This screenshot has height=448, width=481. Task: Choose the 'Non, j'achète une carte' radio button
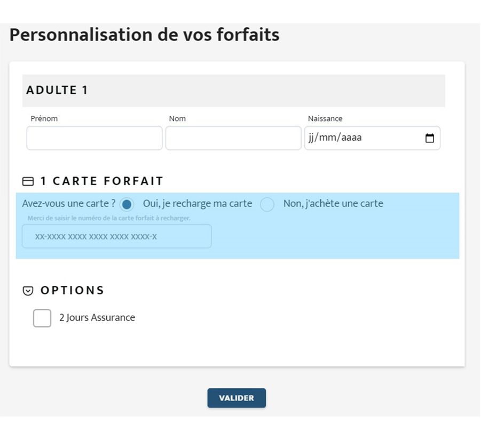[x=267, y=204]
